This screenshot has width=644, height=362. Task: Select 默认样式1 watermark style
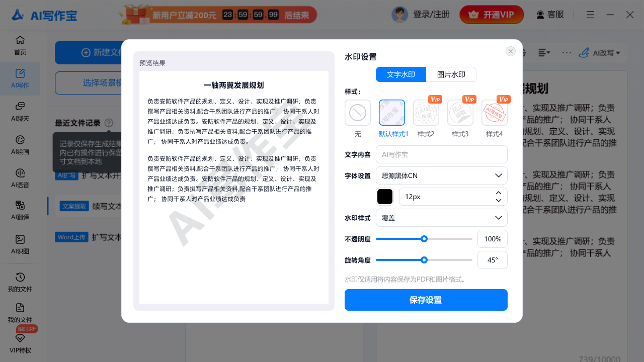click(x=392, y=113)
